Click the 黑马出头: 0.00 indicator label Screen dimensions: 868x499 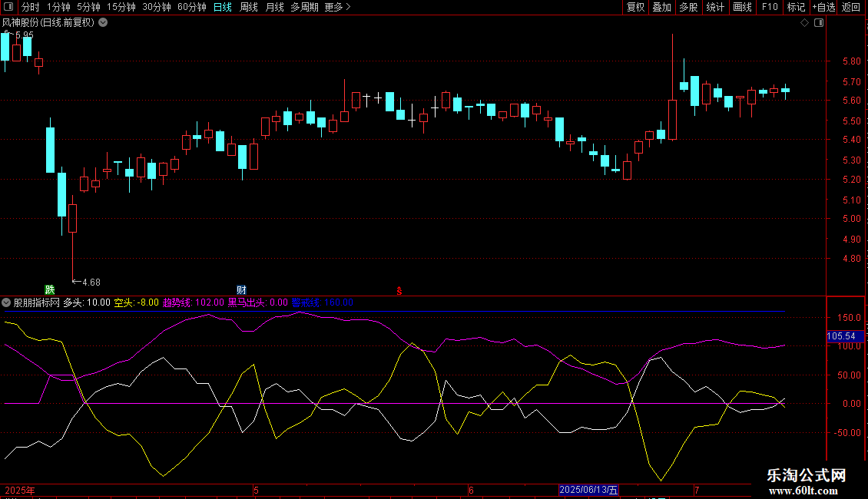tap(258, 302)
